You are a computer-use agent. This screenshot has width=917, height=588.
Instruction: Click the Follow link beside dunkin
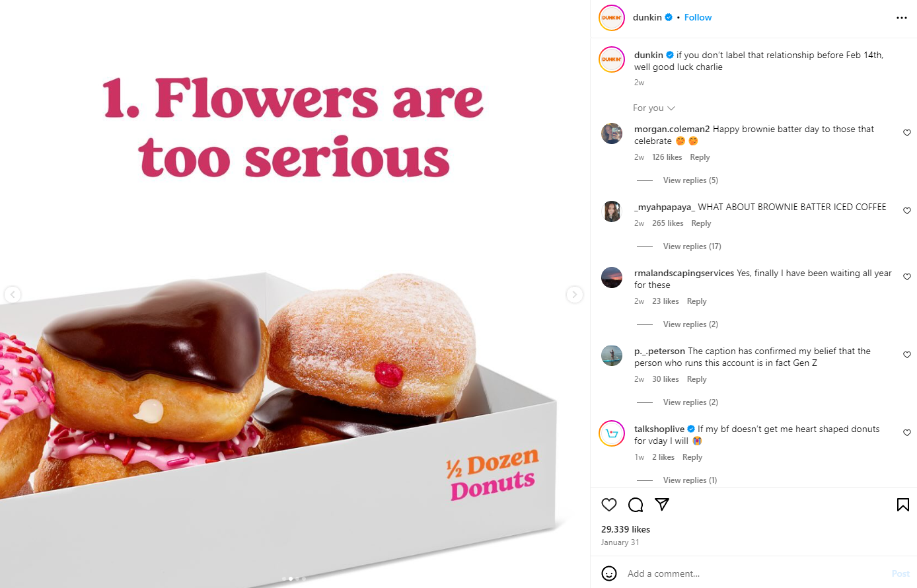click(698, 17)
